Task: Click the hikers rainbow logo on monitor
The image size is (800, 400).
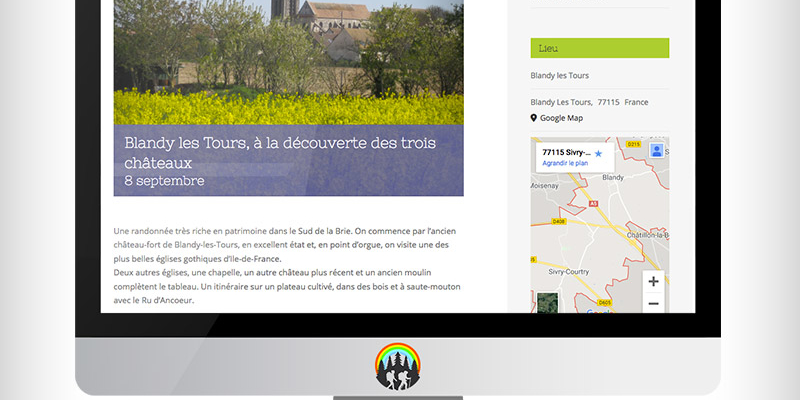Action: [x=398, y=366]
